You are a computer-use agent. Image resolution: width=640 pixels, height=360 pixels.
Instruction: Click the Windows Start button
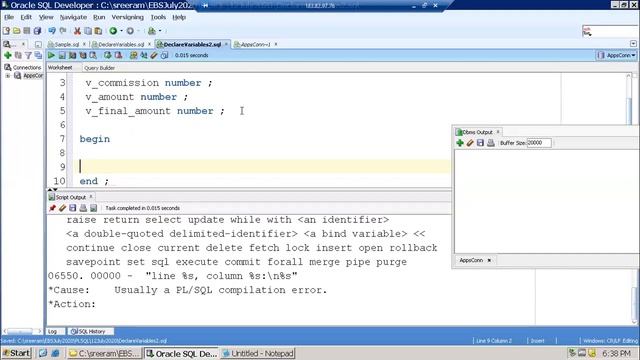[x=16, y=353]
